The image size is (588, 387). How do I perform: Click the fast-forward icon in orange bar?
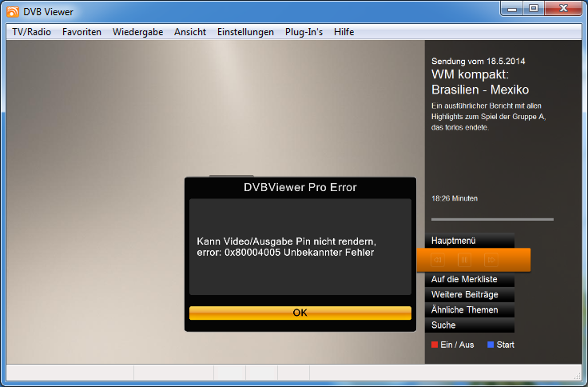491,260
